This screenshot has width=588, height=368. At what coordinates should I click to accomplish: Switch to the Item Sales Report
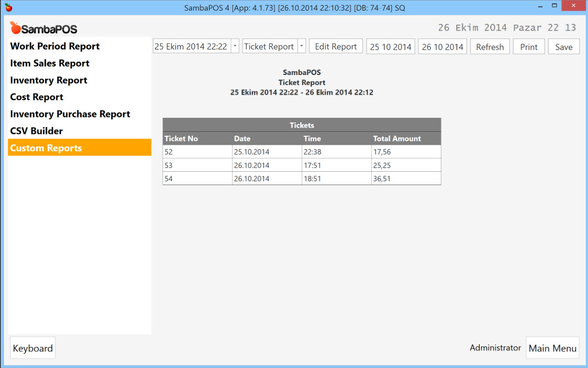click(x=49, y=63)
